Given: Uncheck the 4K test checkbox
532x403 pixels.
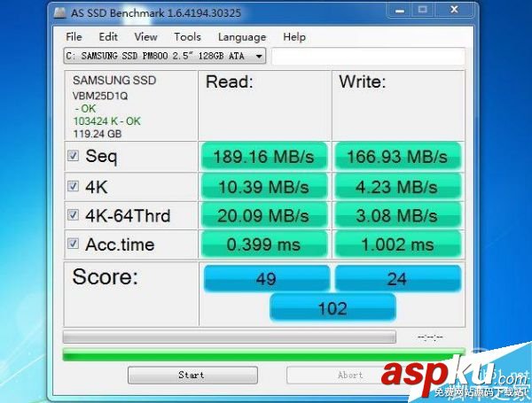Looking at the screenshot, I should tap(73, 186).
